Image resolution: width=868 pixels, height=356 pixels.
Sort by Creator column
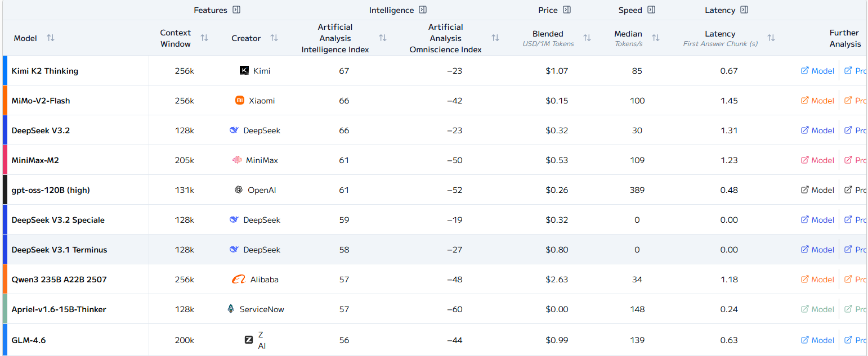click(x=274, y=38)
